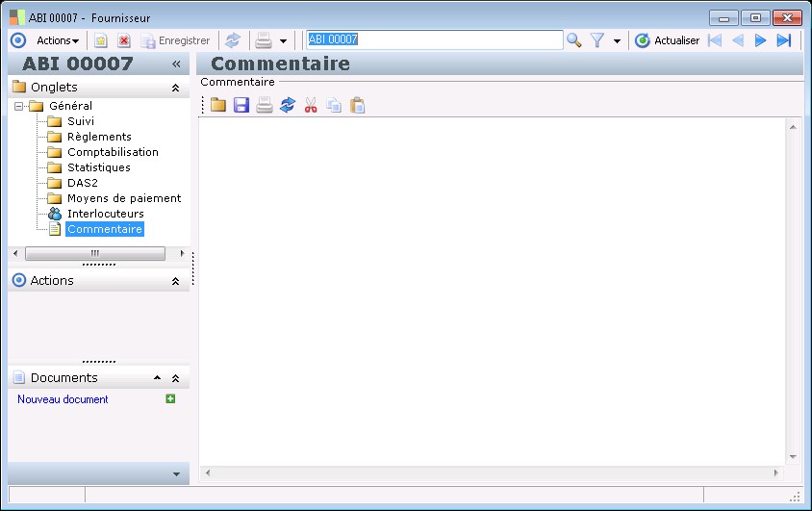The width and height of the screenshot is (812, 511).
Task: Open the filter dropdown arrow
Action: 617,41
